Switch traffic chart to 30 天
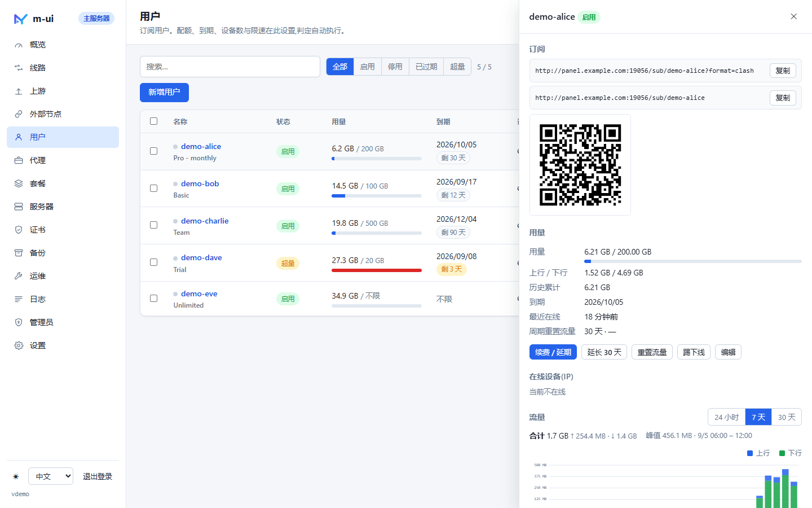The image size is (812, 508). 787,417
